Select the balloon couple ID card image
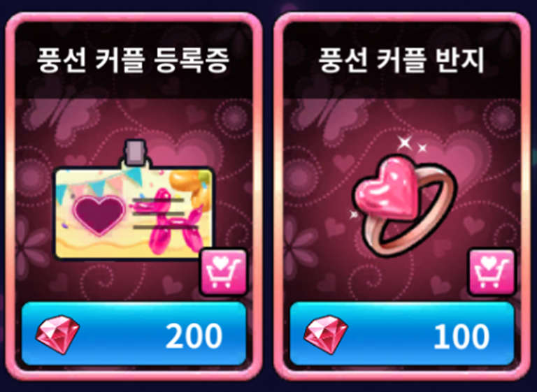 pyautogui.click(x=134, y=200)
